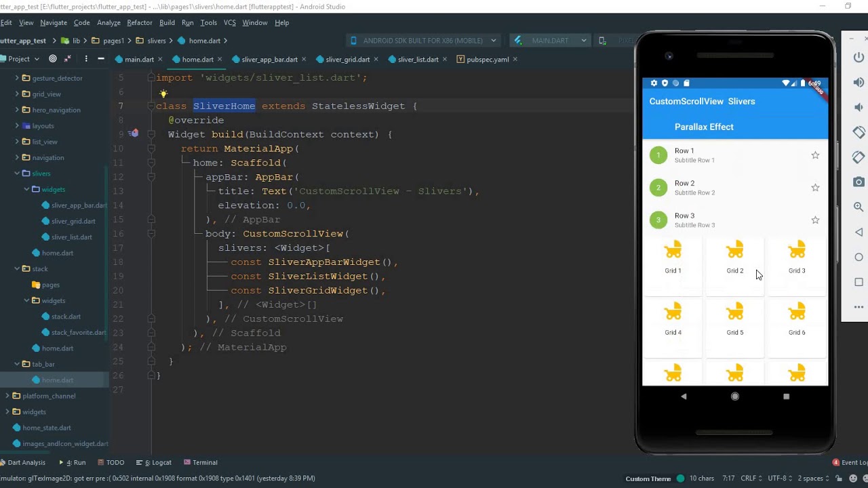Click the UTF-8 encoding selector in status bar
This screenshot has height=488, width=868.
780,479
